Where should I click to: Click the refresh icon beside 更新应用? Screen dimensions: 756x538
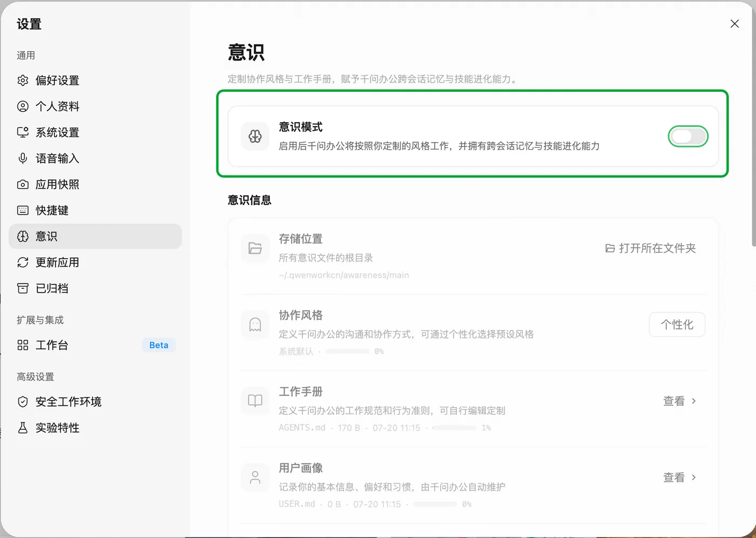point(23,262)
